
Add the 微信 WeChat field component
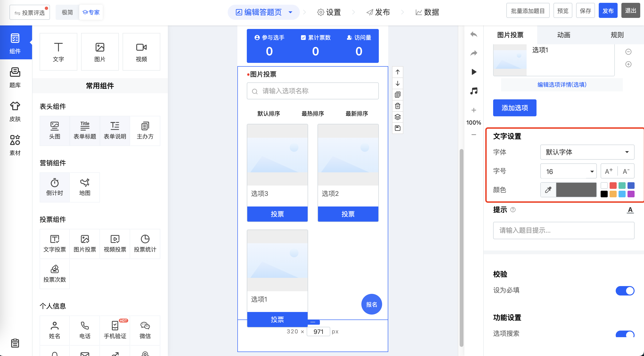pyautogui.click(x=145, y=330)
